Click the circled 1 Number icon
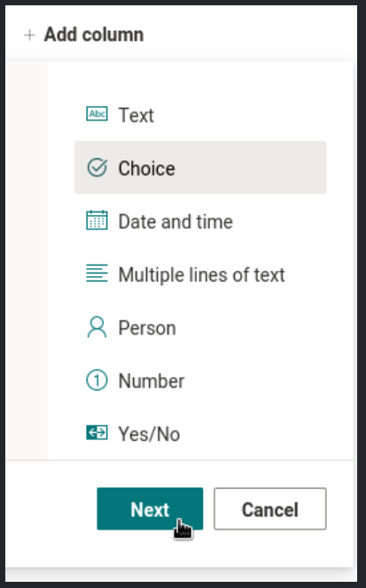This screenshot has height=588, width=366. click(x=97, y=380)
